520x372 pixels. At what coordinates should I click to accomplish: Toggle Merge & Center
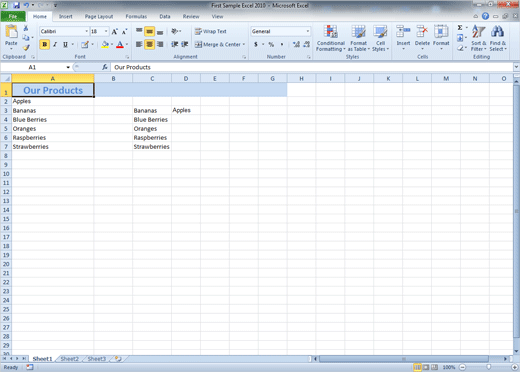point(218,44)
